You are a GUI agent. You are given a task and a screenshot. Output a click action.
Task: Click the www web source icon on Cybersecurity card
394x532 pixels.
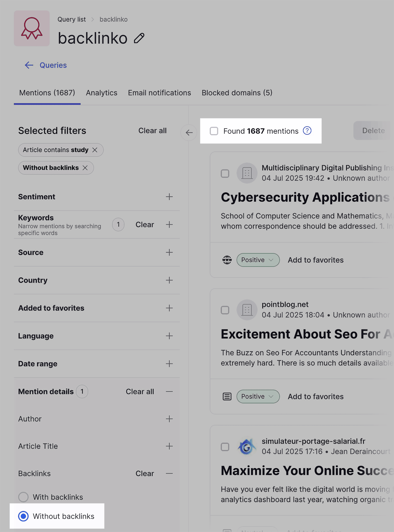[227, 260]
